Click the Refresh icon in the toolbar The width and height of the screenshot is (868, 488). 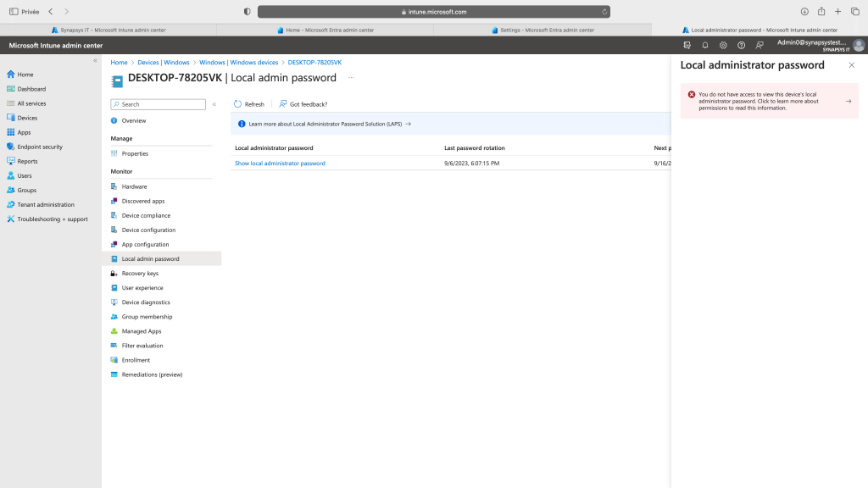pyautogui.click(x=238, y=104)
